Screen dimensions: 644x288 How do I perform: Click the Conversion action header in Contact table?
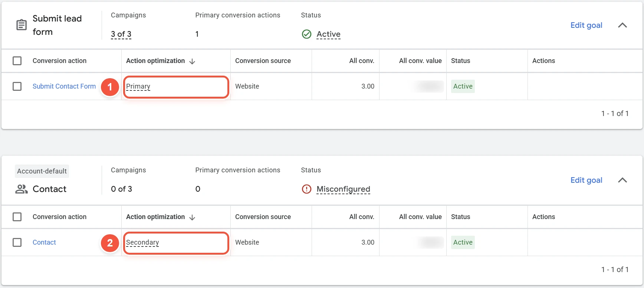[x=59, y=217]
